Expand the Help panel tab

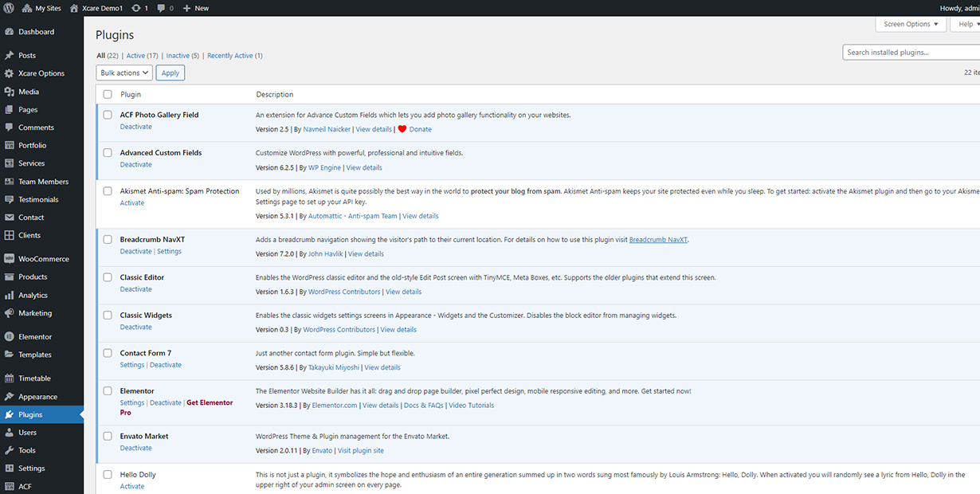pos(968,24)
